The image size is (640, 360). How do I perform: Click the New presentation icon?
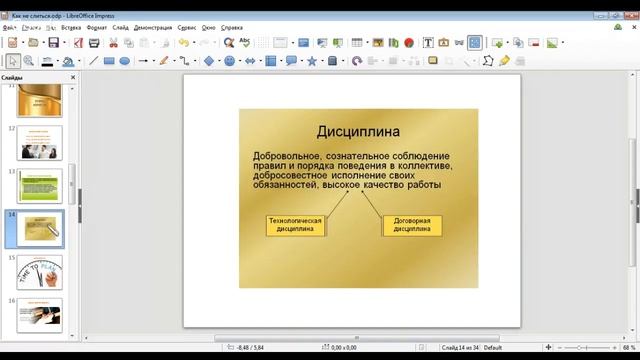[13, 42]
